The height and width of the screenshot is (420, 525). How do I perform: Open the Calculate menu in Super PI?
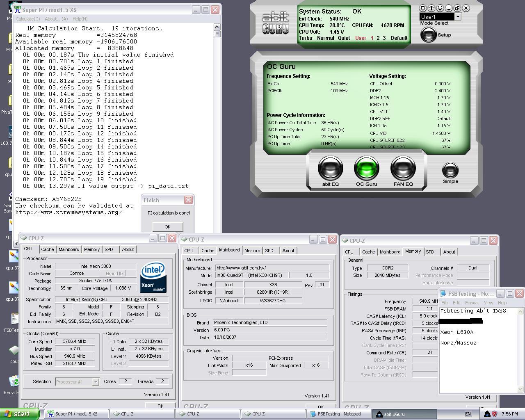pyautogui.click(x=28, y=19)
